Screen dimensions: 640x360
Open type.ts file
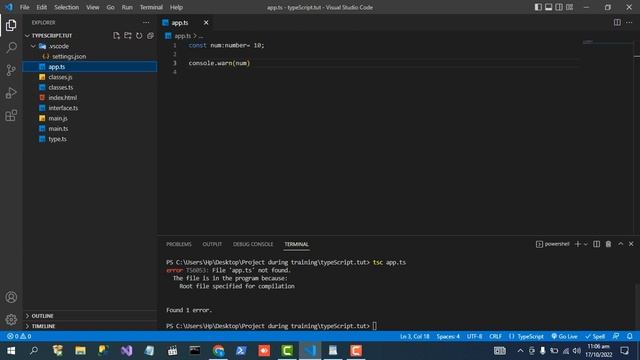pos(89,139)
